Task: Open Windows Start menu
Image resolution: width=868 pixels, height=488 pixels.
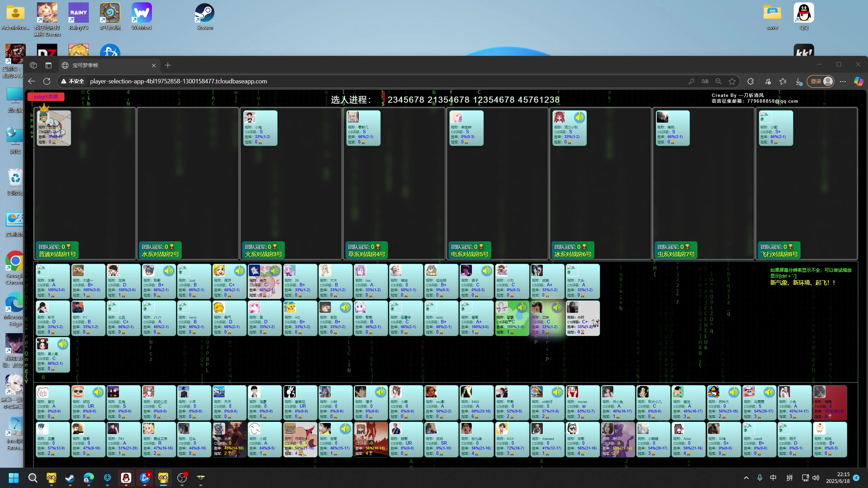Action: point(14,478)
